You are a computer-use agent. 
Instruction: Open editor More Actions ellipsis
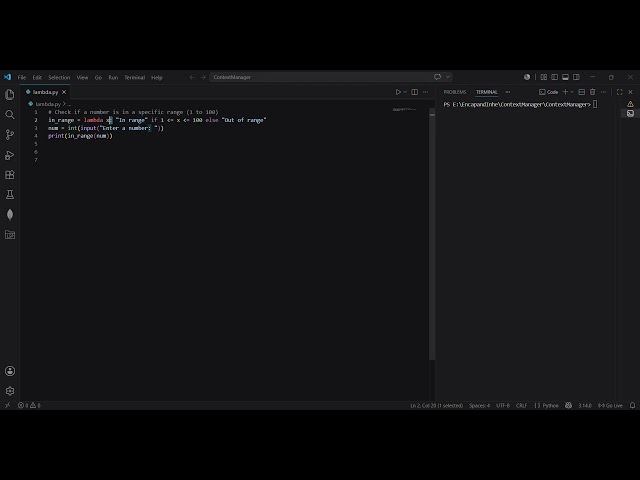426,92
